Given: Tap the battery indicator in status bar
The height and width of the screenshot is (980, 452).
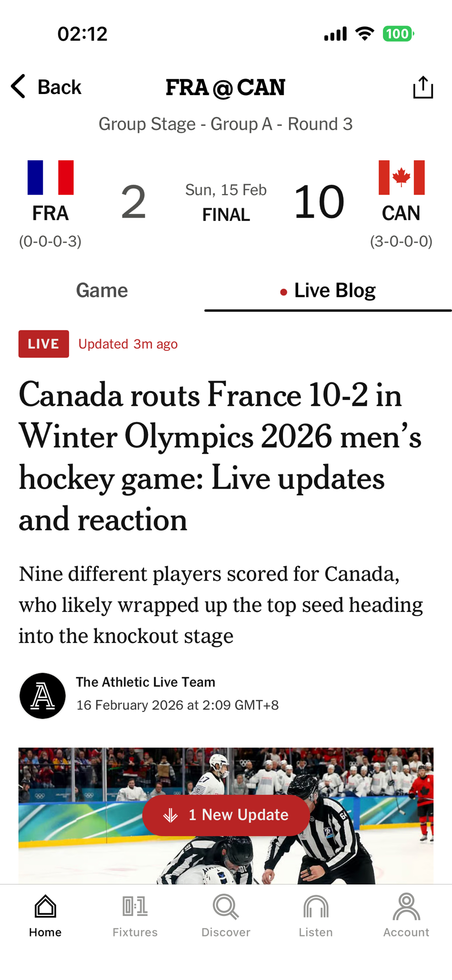Looking at the screenshot, I should tap(398, 34).
